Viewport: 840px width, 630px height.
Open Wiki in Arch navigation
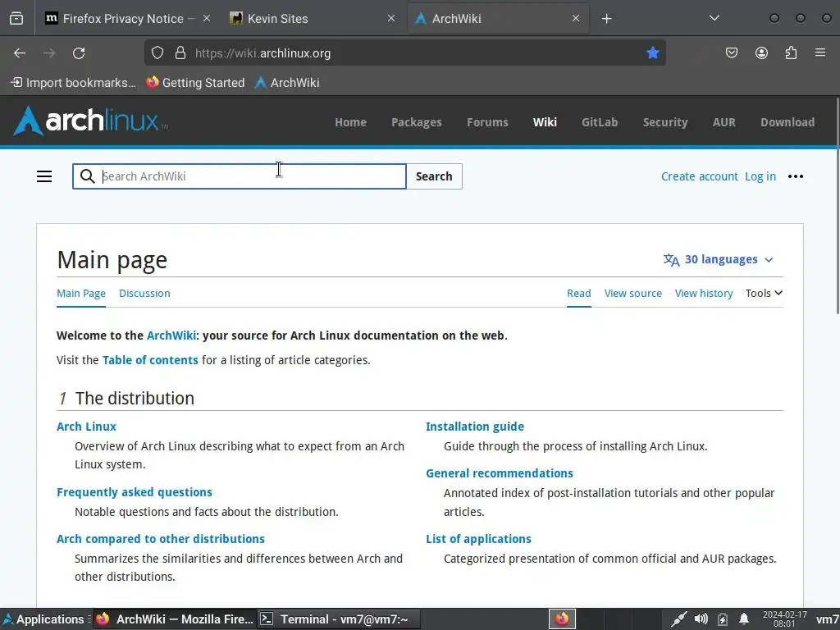point(545,122)
